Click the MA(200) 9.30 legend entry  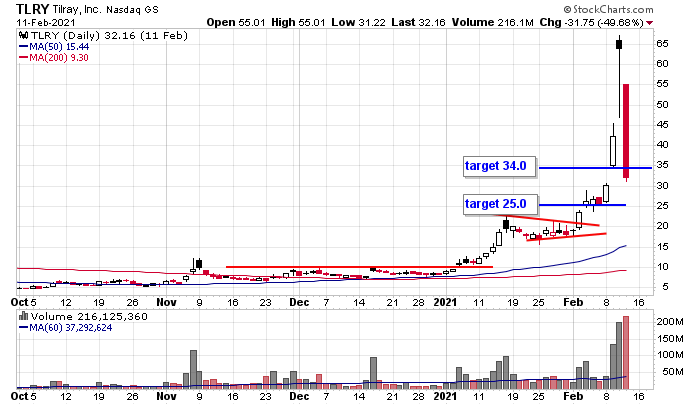click(x=54, y=58)
